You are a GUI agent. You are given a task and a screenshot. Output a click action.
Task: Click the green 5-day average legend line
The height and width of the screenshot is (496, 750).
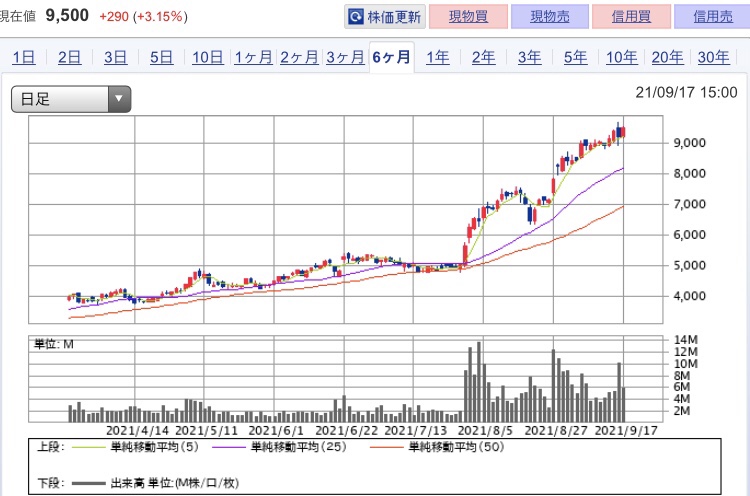click(x=88, y=448)
